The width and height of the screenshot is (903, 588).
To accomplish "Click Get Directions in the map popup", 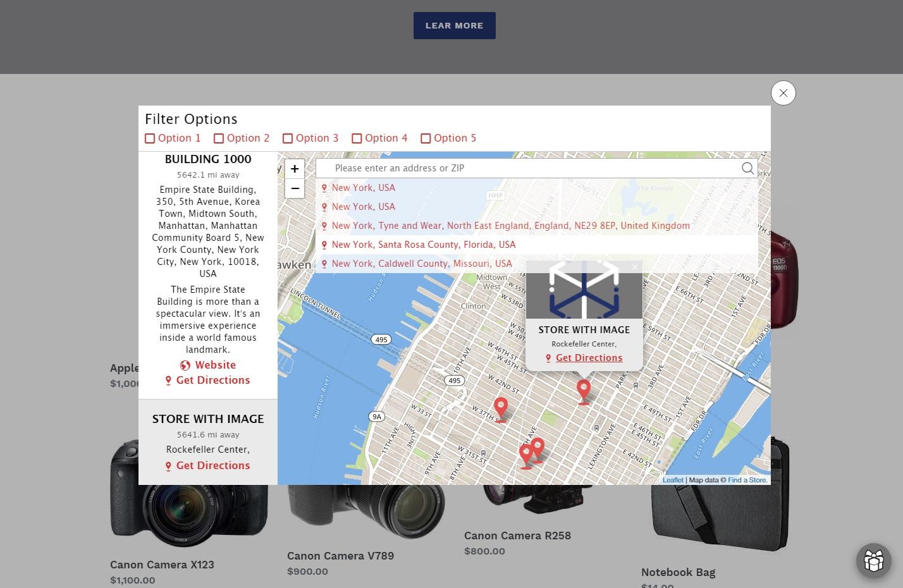I will (x=589, y=358).
